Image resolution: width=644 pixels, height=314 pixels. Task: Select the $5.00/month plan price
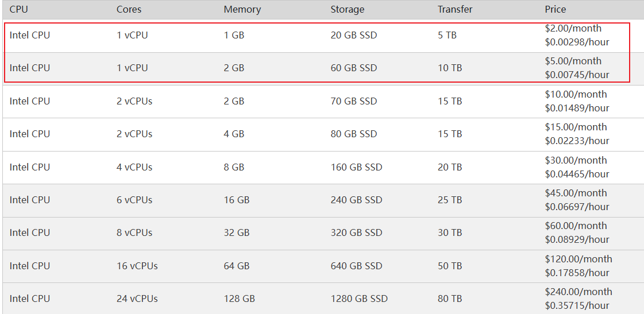[573, 61]
